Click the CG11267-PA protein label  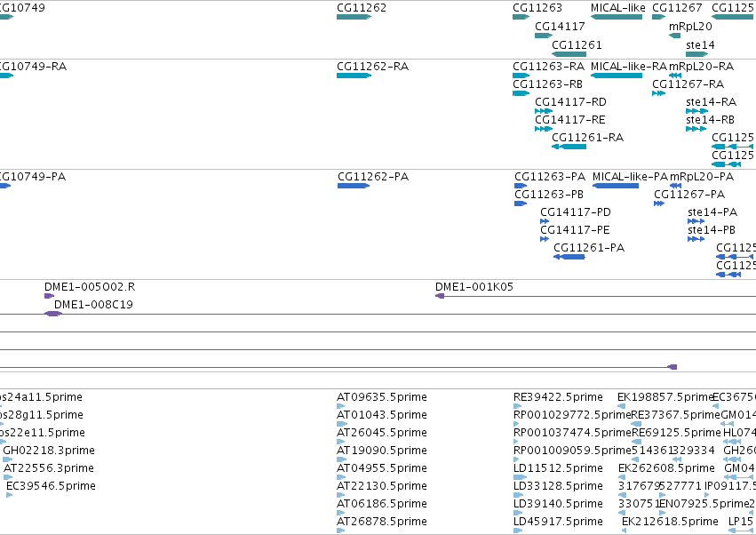point(689,195)
